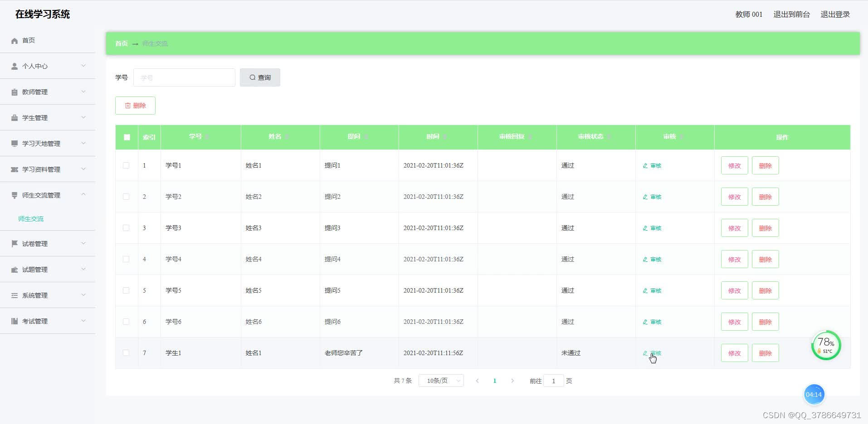Click 首页 breadcrumb link

pyautogui.click(x=121, y=43)
